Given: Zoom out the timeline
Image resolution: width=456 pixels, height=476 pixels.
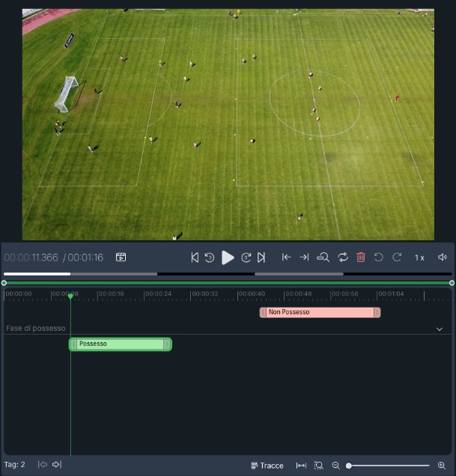Looking at the screenshot, I should click(x=335, y=466).
